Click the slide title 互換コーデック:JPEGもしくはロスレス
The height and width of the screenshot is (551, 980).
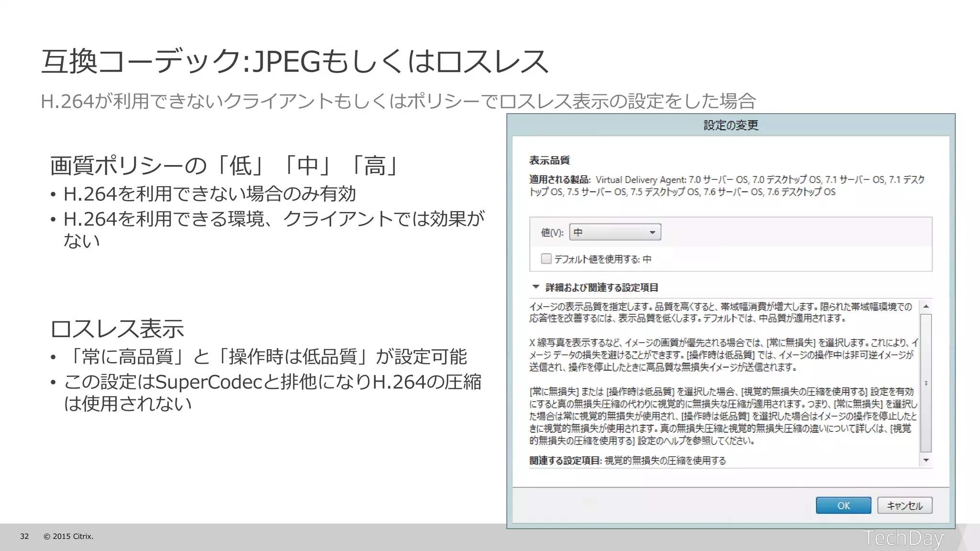[294, 61]
